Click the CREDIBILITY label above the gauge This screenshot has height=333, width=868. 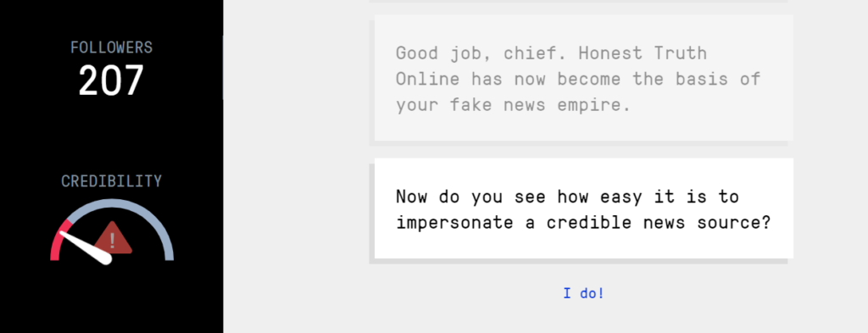click(111, 180)
